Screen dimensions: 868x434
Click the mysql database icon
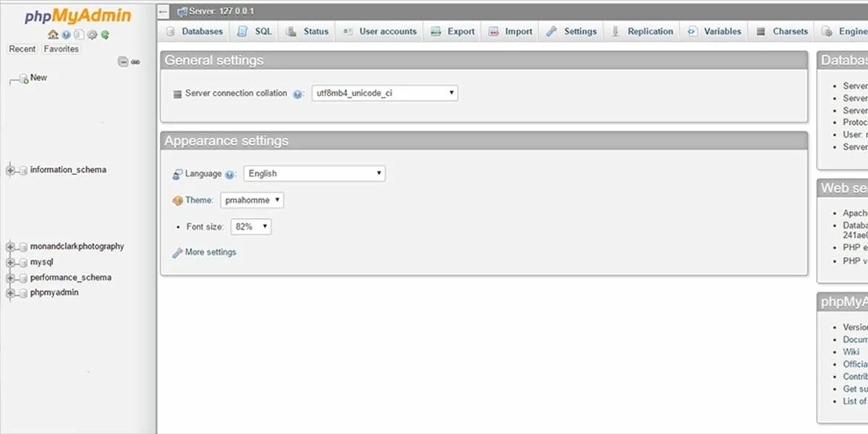click(x=23, y=263)
